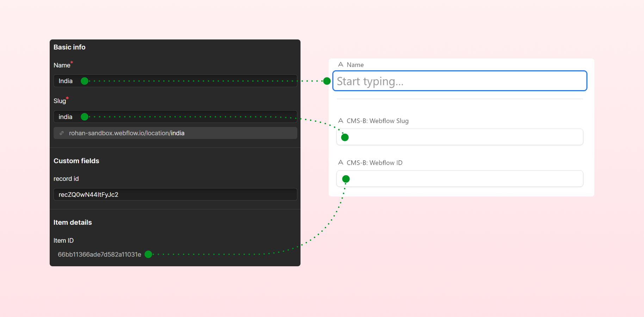Click the 'Item ID' label

coord(63,241)
